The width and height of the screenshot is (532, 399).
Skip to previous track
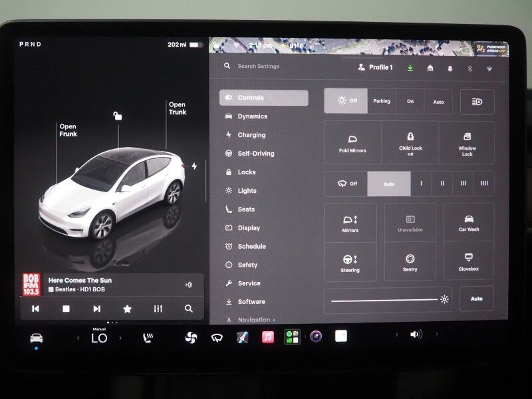tap(35, 309)
